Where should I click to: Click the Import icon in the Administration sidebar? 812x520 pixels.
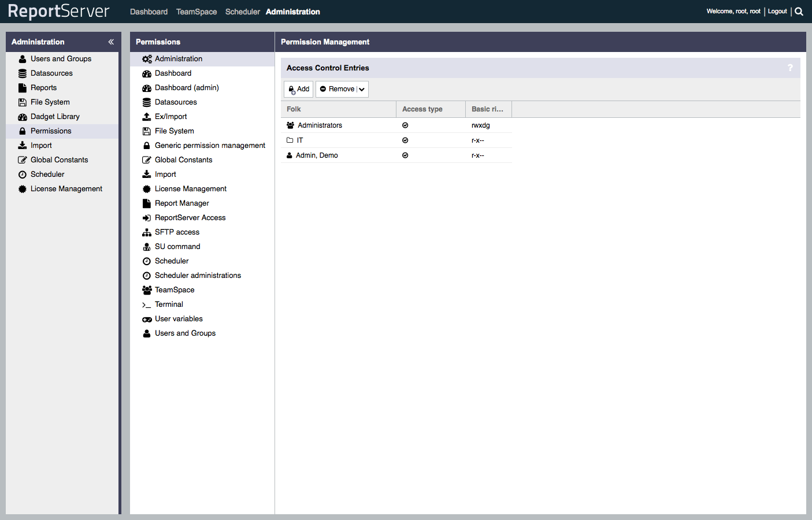pyautogui.click(x=23, y=146)
